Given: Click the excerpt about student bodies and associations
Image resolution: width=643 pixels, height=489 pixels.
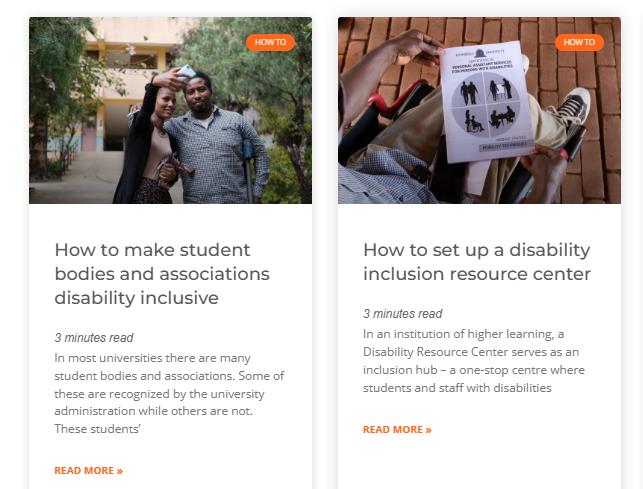Looking at the screenshot, I should coord(168,392).
